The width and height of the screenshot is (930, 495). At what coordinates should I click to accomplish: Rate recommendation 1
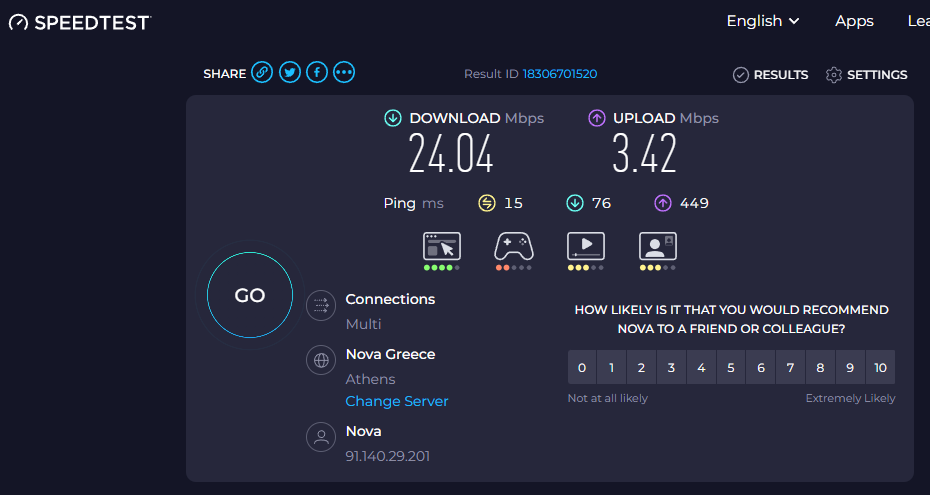click(611, 368)
